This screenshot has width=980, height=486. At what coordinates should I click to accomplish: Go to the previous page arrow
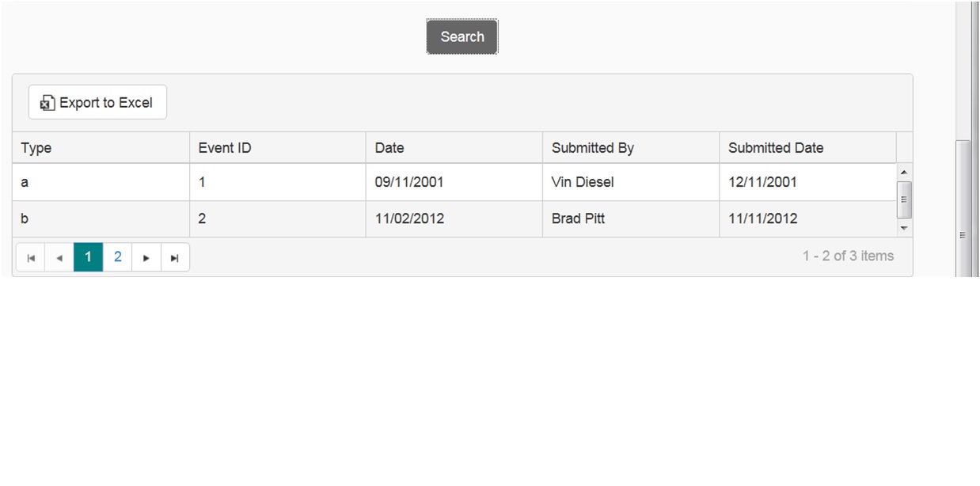pyautogui.click(x=59, y=257)
